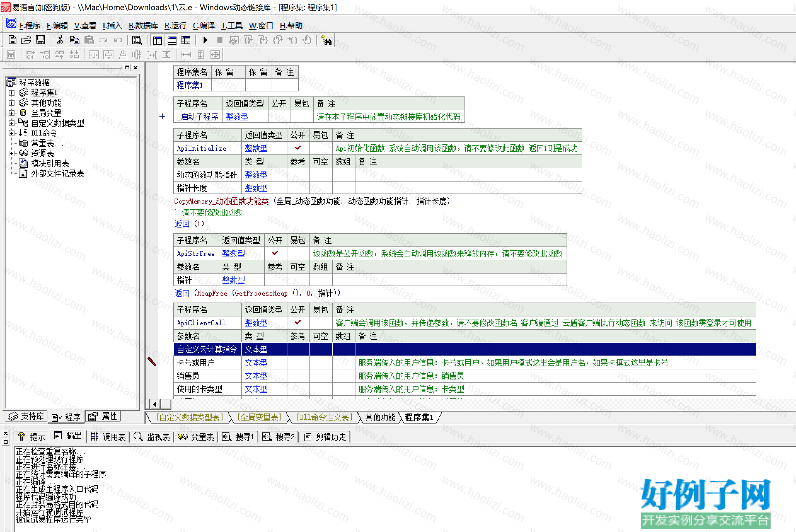Click the undo arrow toolbar icon
Viewport: 796px width, 532px height.
click(x=118, y=40)
